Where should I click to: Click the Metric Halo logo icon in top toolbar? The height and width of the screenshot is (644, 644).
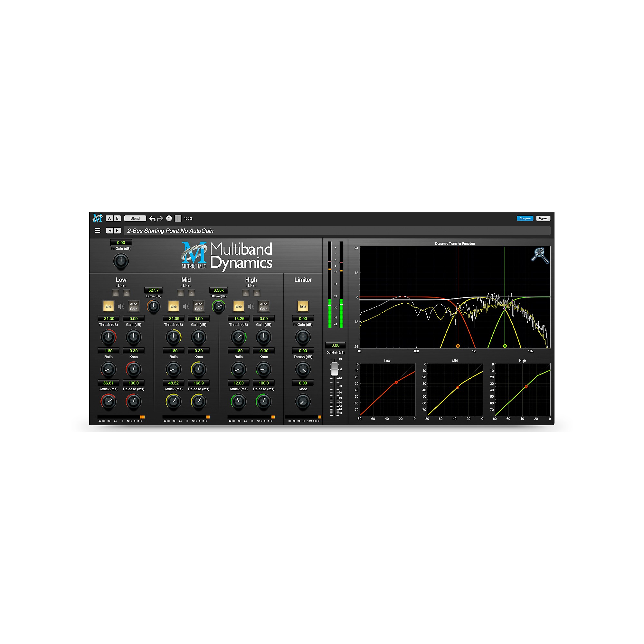pyautogui.click(x=97, y=218)
